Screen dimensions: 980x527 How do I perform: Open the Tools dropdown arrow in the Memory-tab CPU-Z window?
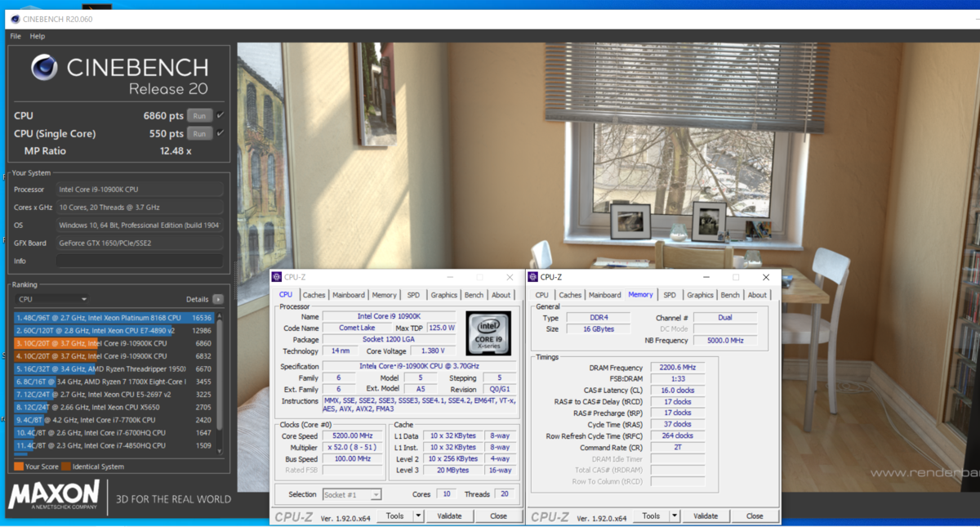point(675,516)
